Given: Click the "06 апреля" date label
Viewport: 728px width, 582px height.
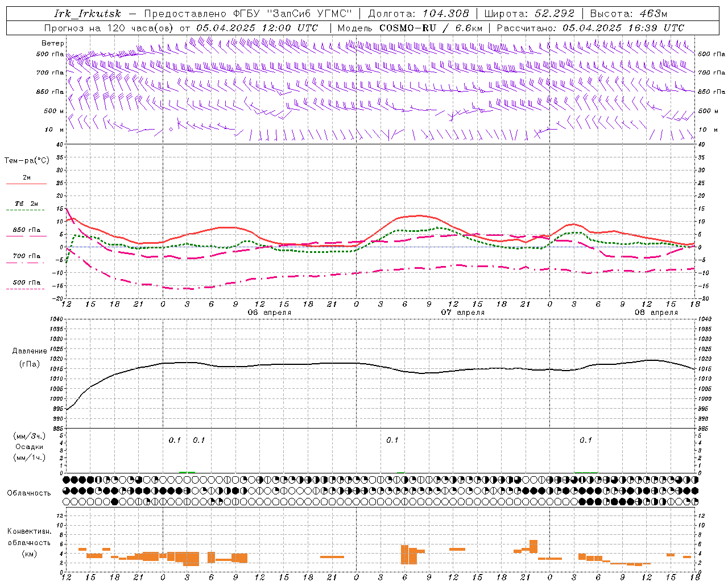Looking at the screenshot, I should [x=270, y=313].
